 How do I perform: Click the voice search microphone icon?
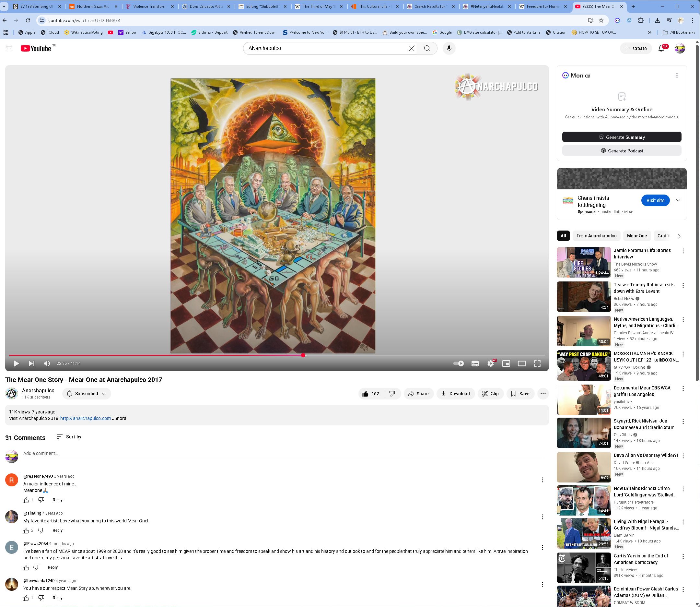point(449,48)
